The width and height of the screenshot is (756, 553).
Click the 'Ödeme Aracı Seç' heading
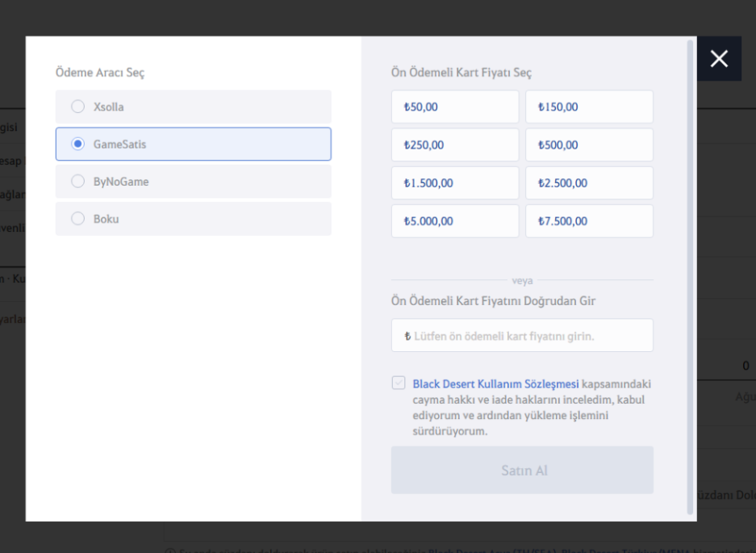pyautogui.click(x=100, y=73)
